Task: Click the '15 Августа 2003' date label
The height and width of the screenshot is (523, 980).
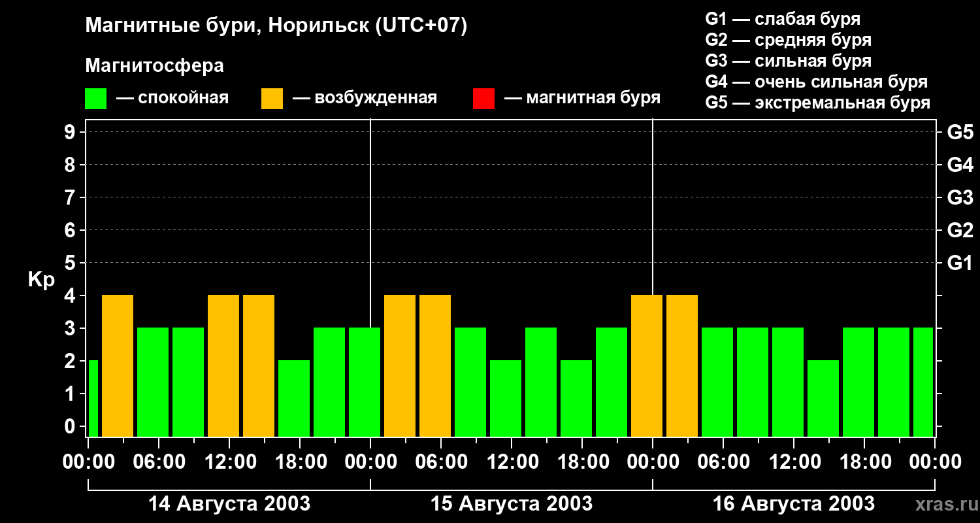Action: [511, 503]
